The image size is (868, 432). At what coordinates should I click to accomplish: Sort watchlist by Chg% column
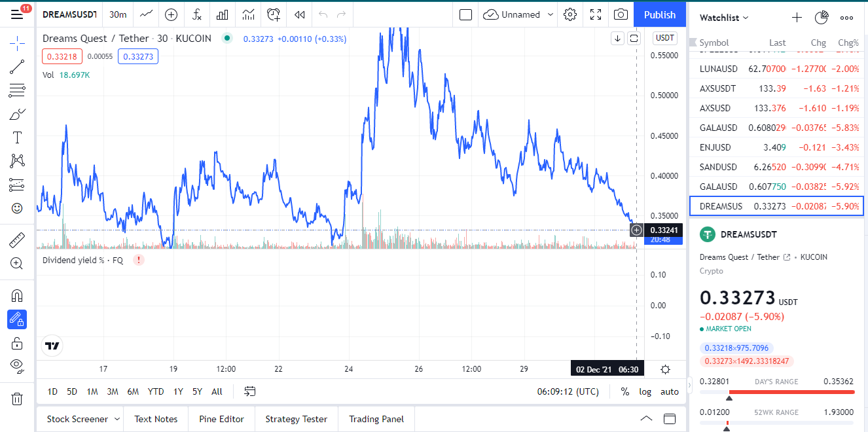point(848,43)
